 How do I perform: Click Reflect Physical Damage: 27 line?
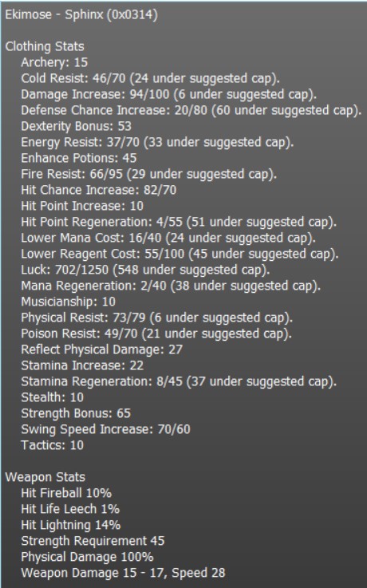(x=101, y=349)
